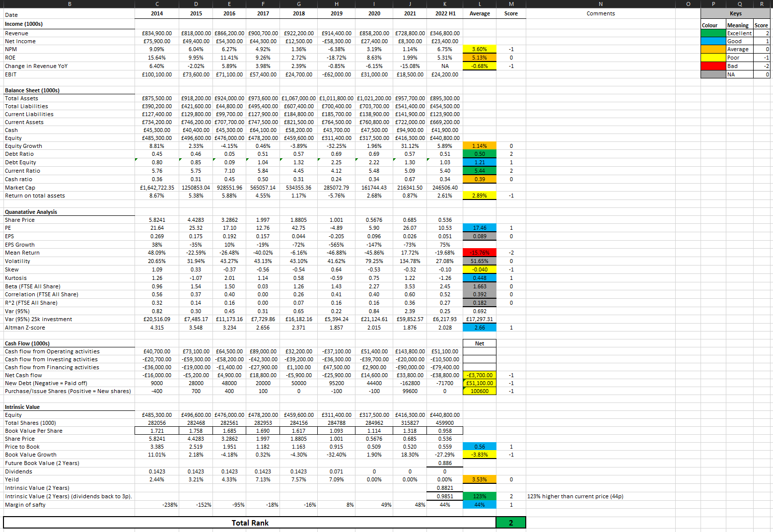
Task: Select the green 123% intrinsic value cell
Action: [x=480, y=496]
